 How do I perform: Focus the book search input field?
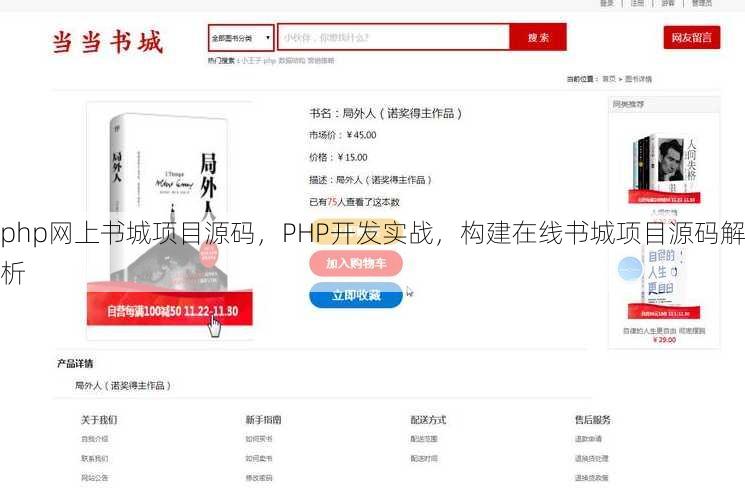click(393, 37)
